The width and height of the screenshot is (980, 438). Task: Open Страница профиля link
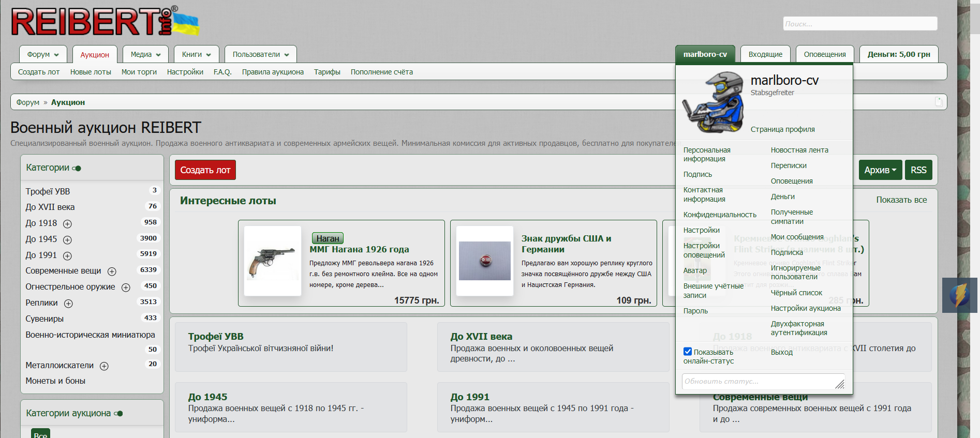tap(782, 129)
